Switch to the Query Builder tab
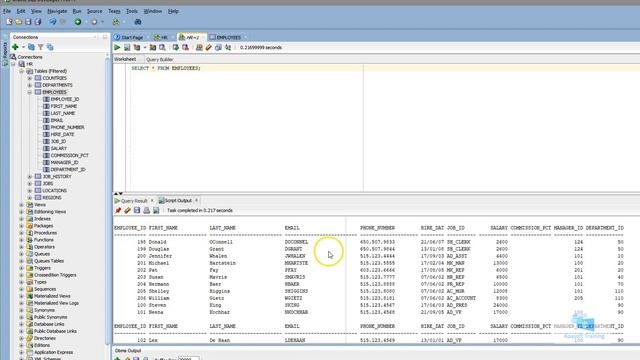 click(160, 59)
